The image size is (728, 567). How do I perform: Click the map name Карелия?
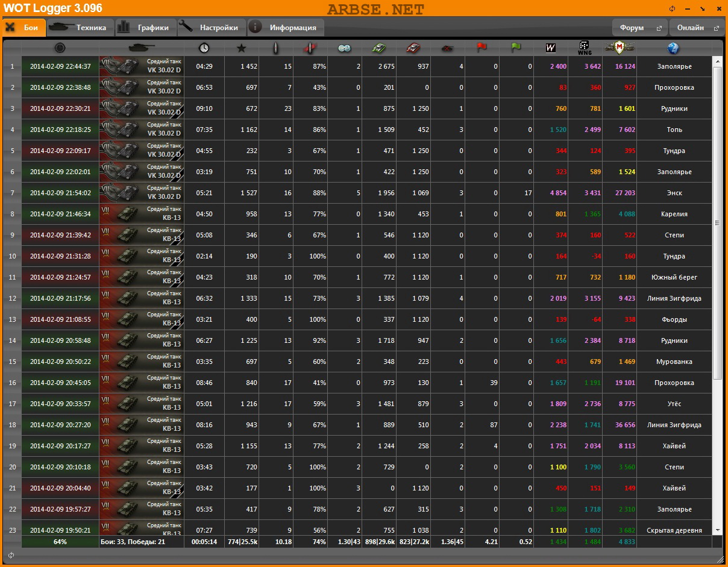click(674, 214)
